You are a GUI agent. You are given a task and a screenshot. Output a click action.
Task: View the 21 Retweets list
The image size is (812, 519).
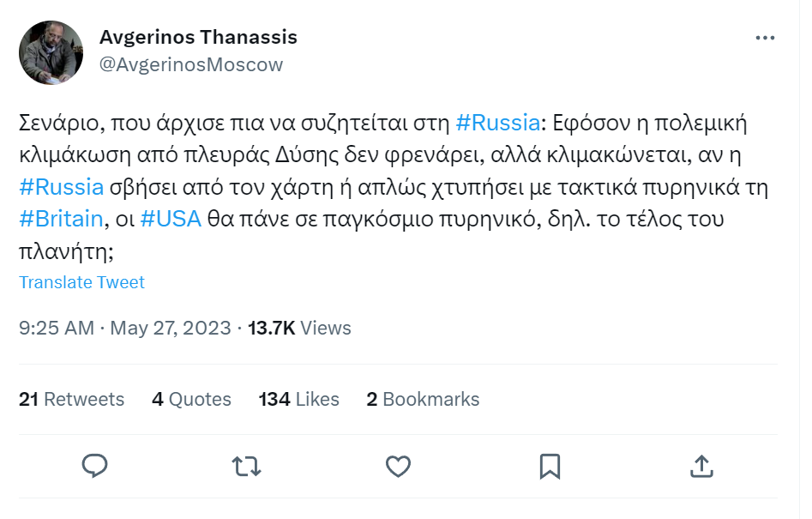point(71,400)
